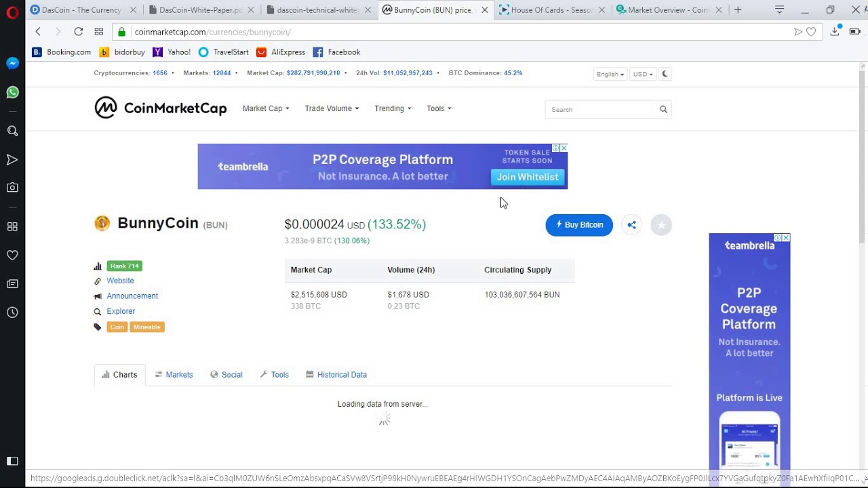Click the sidebar search magnifier icon

(12, 131)
